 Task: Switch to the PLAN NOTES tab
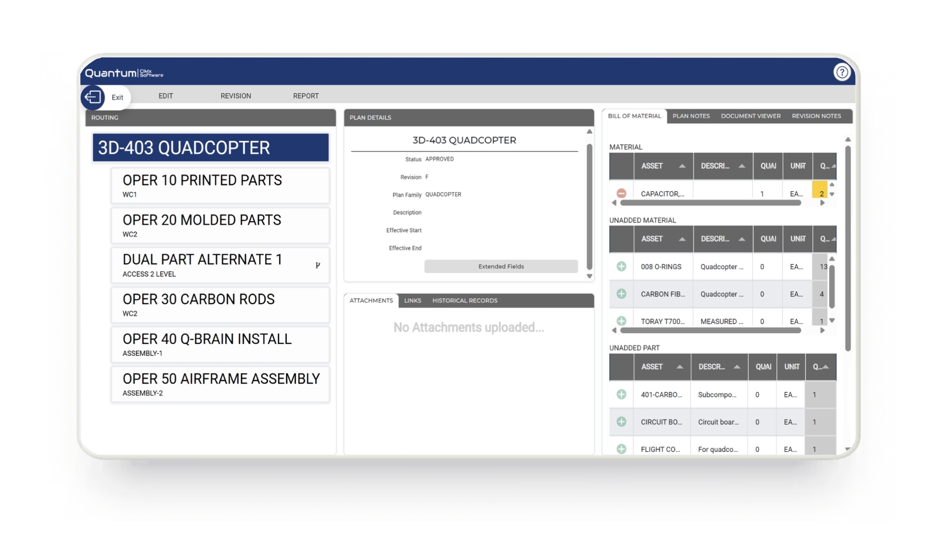point(691,116)
